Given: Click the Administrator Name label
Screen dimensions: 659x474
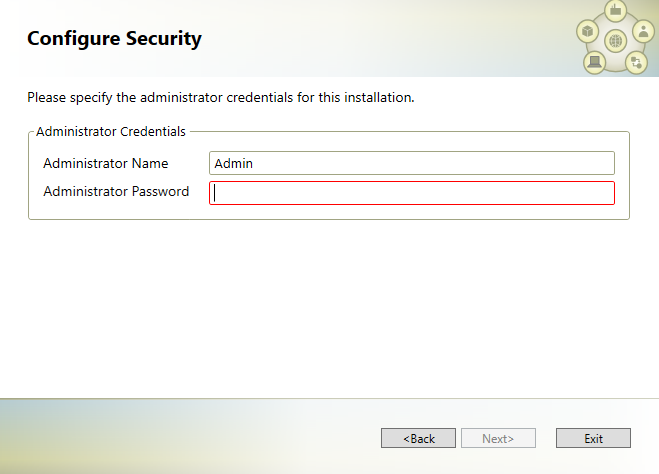Looking at the screenshot, I should [x=105, y=163].
